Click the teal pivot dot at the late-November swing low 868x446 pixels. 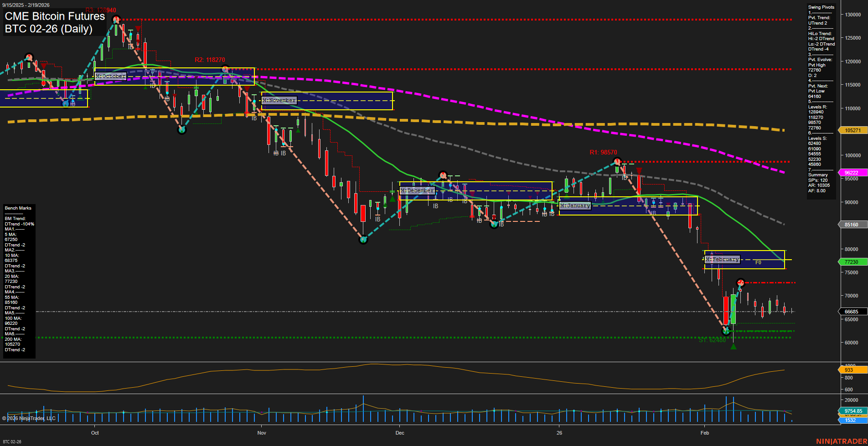tap(363, 239)
